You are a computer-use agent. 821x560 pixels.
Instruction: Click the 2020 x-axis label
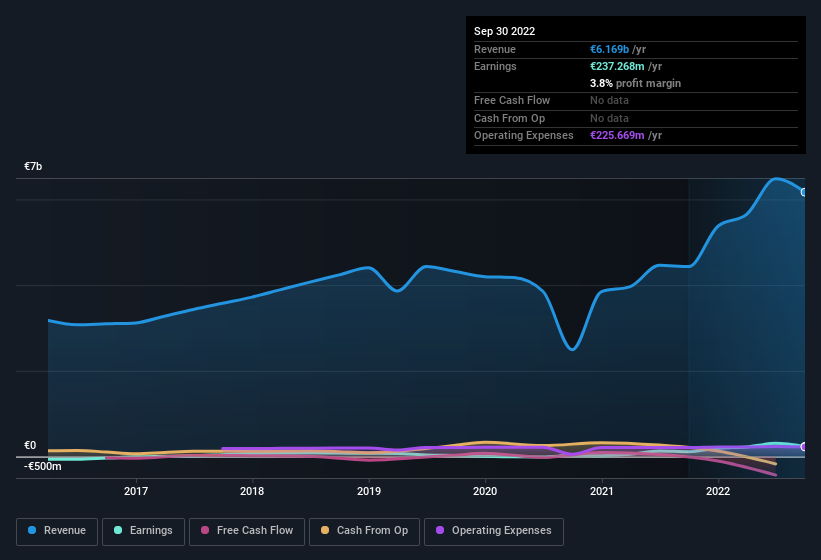tap(485, 491)
